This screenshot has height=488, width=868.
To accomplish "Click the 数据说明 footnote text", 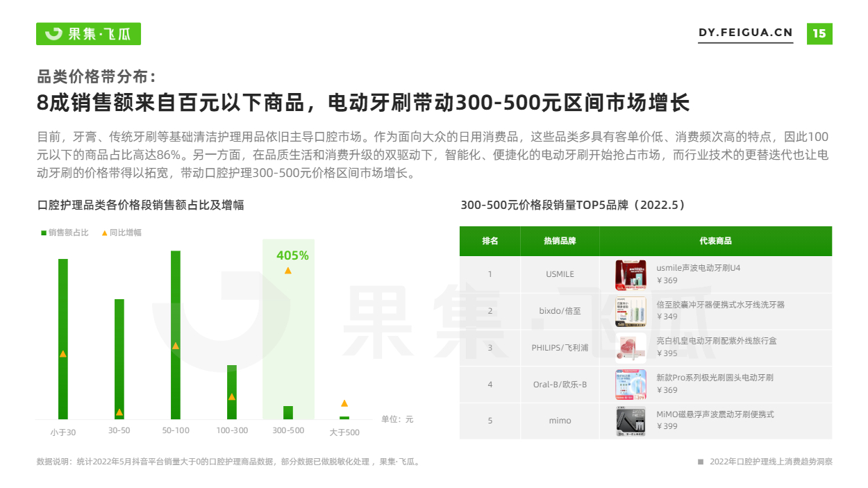I will point(228,462).
